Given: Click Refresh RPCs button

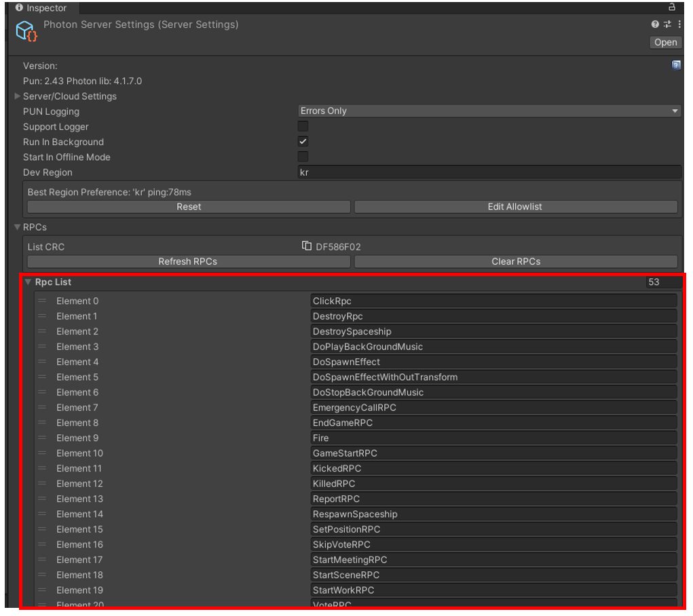Looking at the screenshot, I should click(189, 262).
